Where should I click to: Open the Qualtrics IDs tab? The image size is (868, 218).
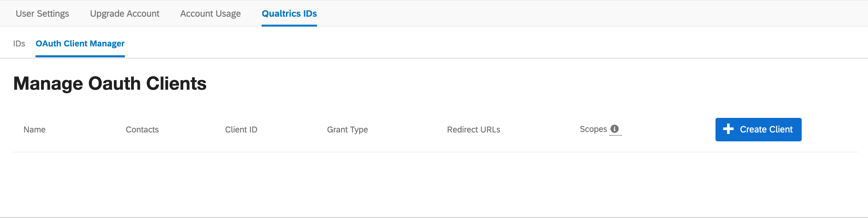(289, 14)
